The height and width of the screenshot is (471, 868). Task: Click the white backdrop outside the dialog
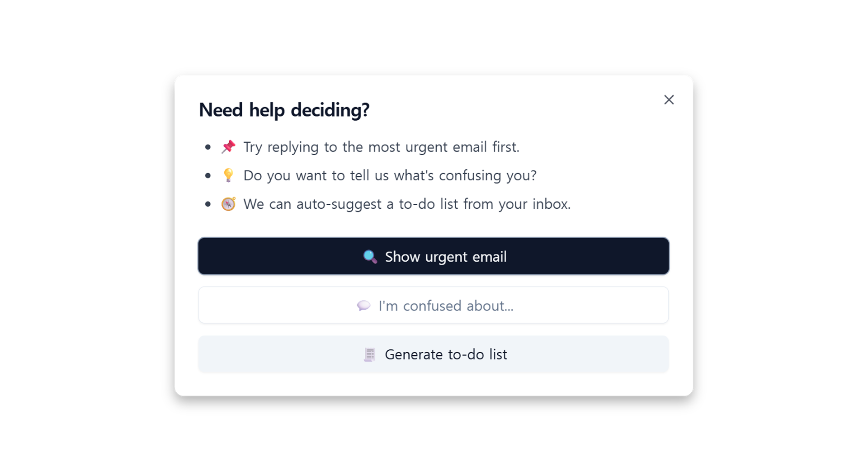tap(86, 235)
